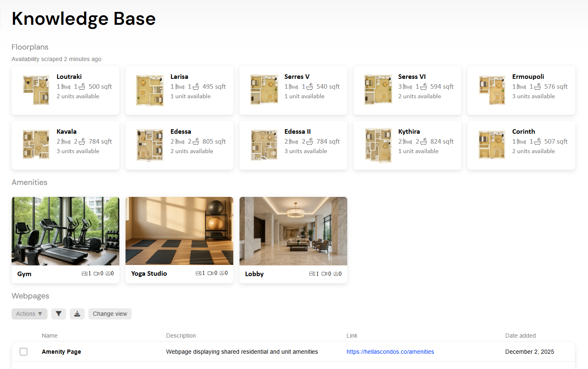Check the Amenity Page row checkbox
588x369 pixels.
point(24,352)
